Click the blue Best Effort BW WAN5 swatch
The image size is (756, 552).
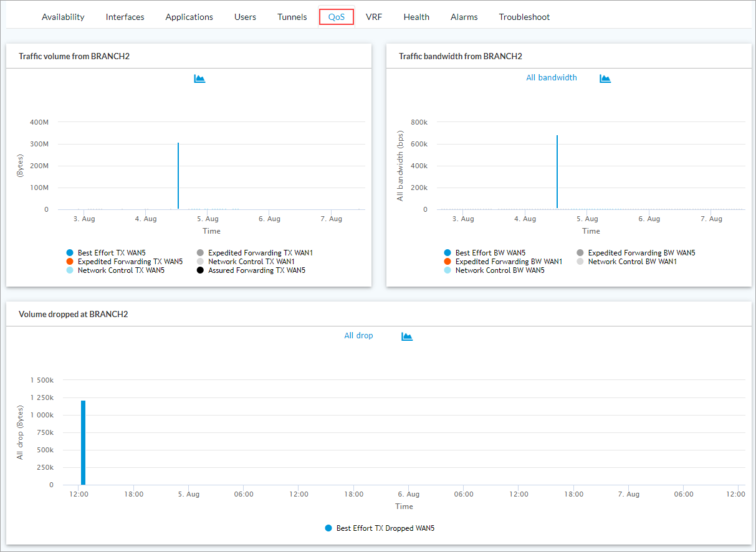[447, 253]
